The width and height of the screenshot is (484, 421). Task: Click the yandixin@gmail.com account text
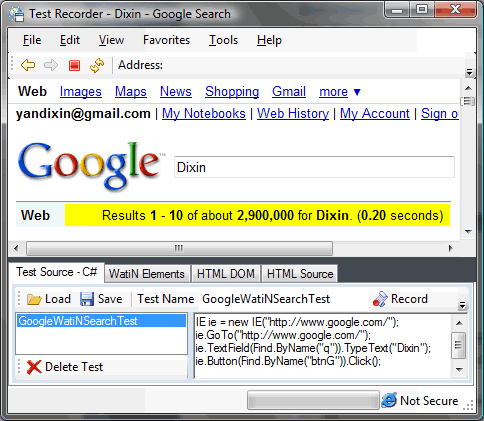[x=83, y=114]
